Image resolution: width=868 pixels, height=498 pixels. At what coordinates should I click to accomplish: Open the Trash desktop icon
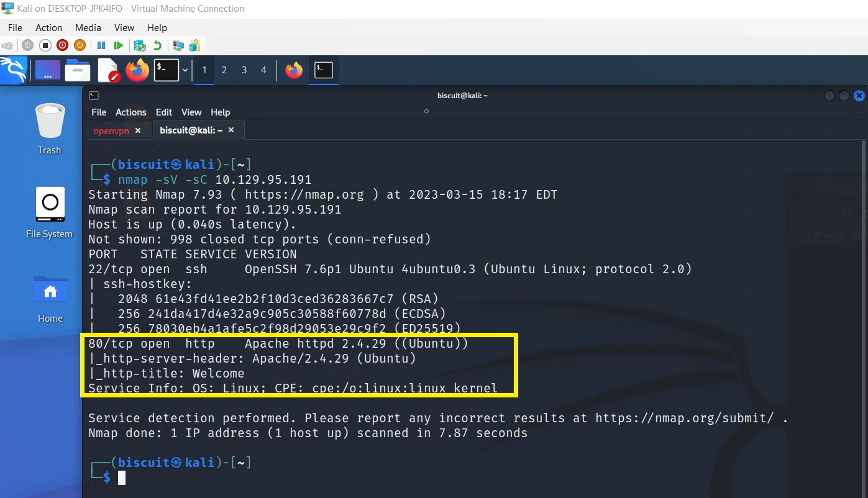tap(50, 129)
